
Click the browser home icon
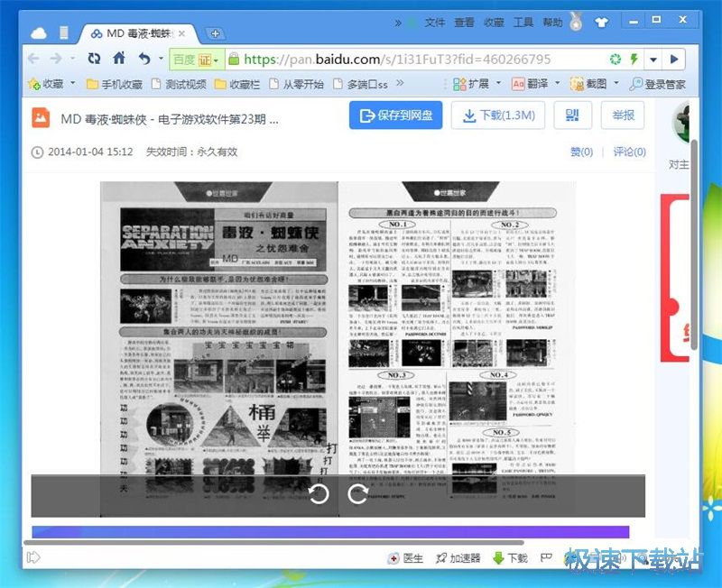coord(119,59)
